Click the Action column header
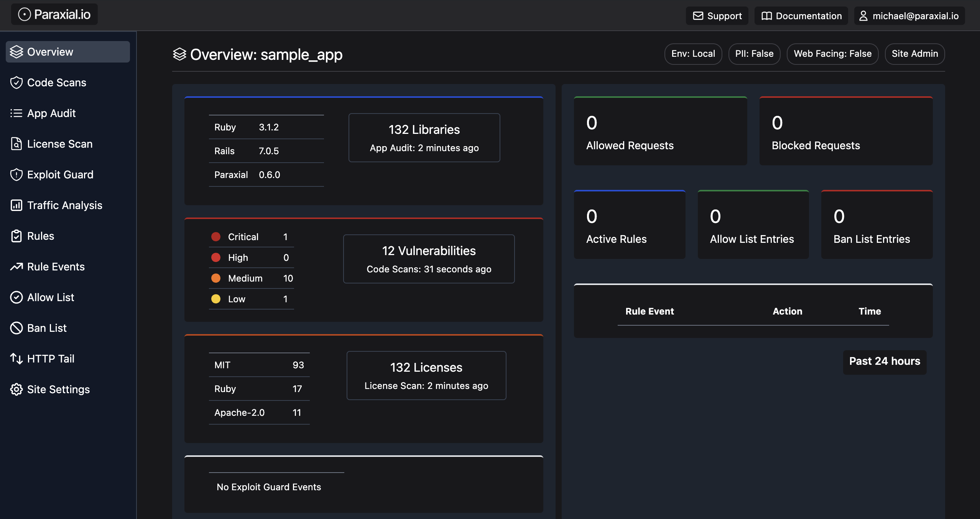Viewport: 980px width, 519px height. point(787,311)
